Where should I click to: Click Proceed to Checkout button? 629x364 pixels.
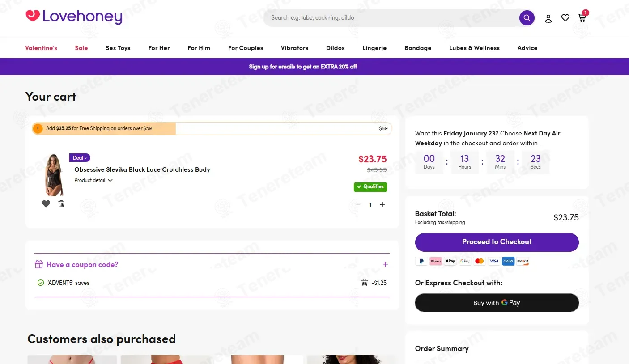(497, 242)
